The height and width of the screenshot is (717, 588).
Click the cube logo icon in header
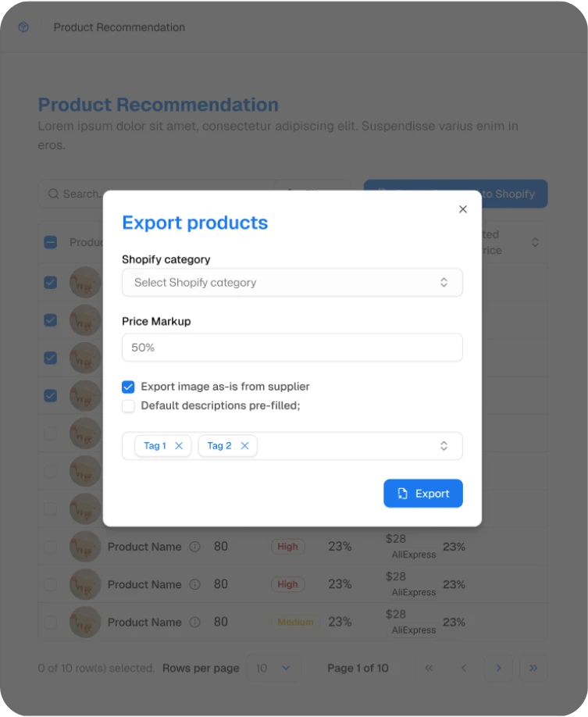(23, 27)
